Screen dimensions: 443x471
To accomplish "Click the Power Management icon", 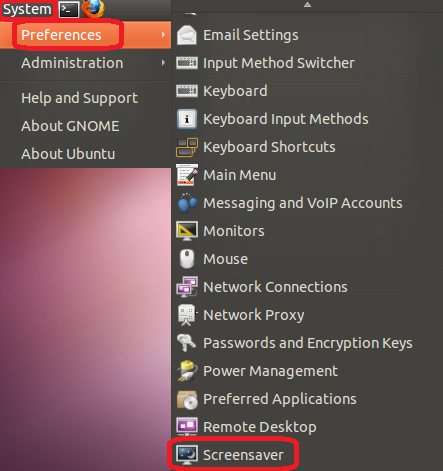I will (187, 371).
